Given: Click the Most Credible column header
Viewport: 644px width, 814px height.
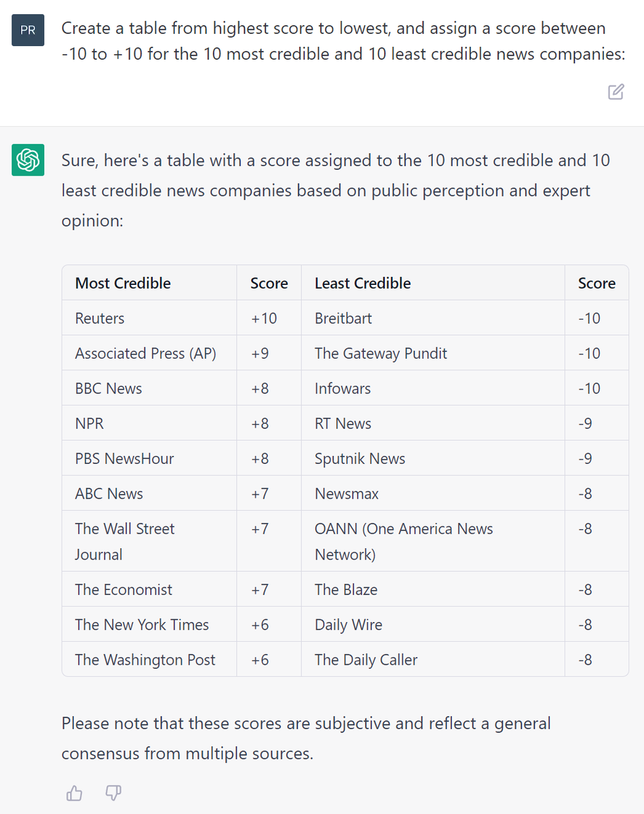Looking at the screenshot, I should 149,283.
